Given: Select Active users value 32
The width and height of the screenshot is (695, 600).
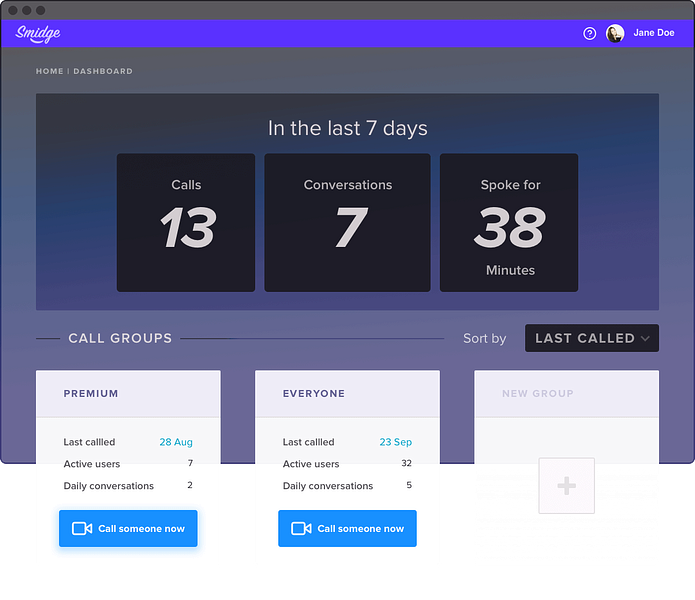Looking at the screenshot, I should click(x=406, y=463).
